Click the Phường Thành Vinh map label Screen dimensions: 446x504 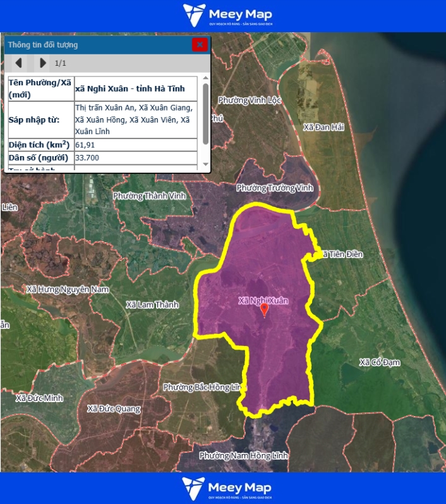pos(150,196)
